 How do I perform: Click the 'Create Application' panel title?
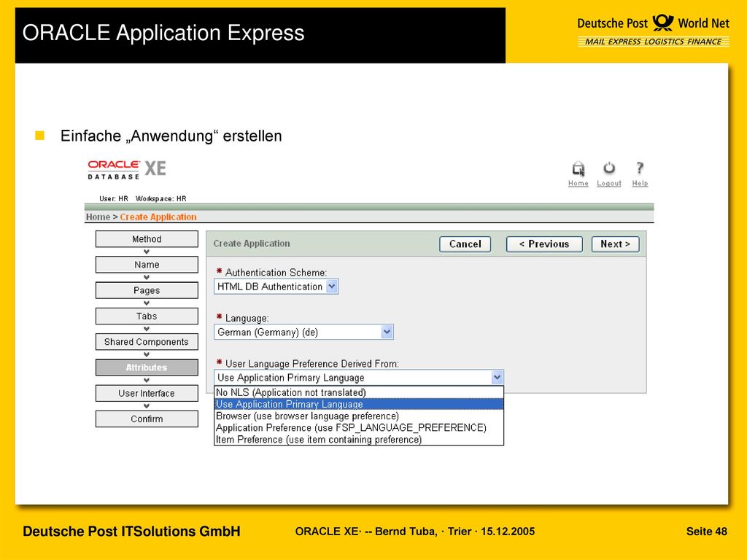click(252, 244)
